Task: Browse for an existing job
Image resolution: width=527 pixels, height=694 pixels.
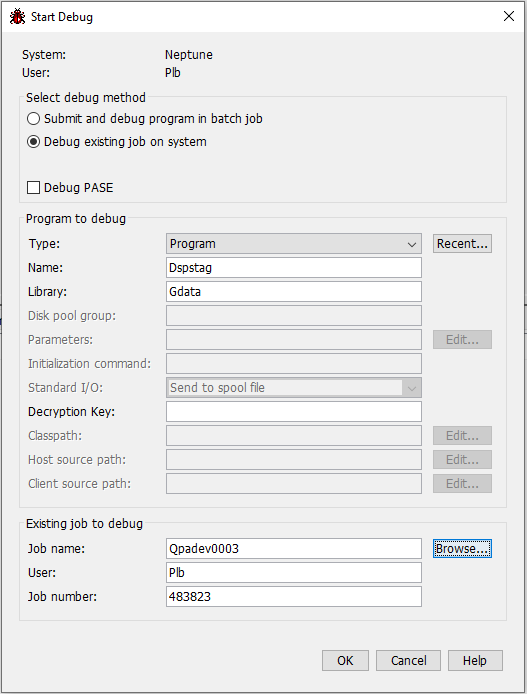Action: tap(462, 549)
